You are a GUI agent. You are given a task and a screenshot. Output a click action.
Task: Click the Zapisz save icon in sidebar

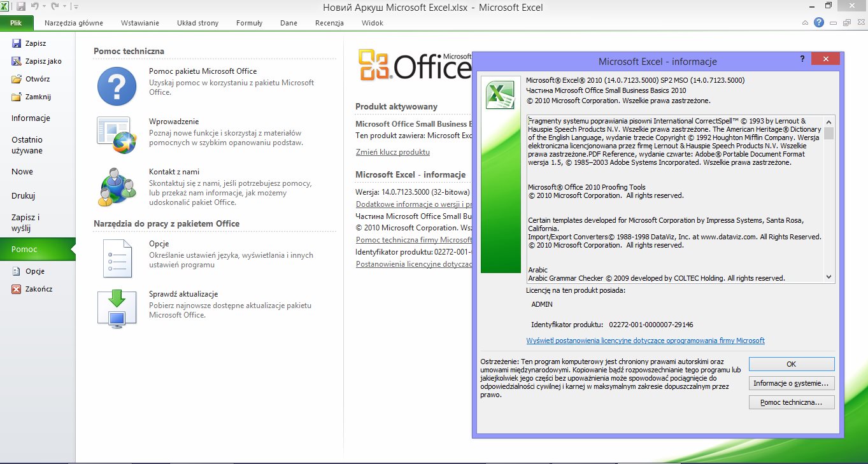pyautogui.click(x=17, y=43)
